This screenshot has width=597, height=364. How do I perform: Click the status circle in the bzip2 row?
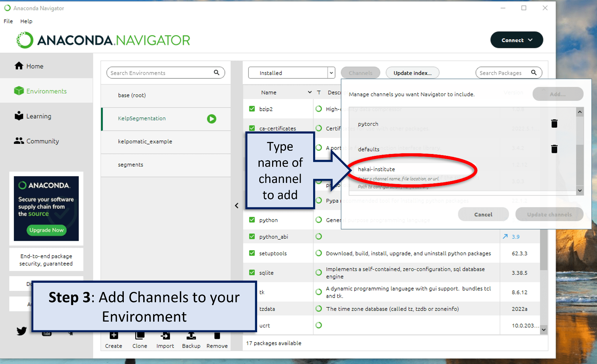(319, 109)
